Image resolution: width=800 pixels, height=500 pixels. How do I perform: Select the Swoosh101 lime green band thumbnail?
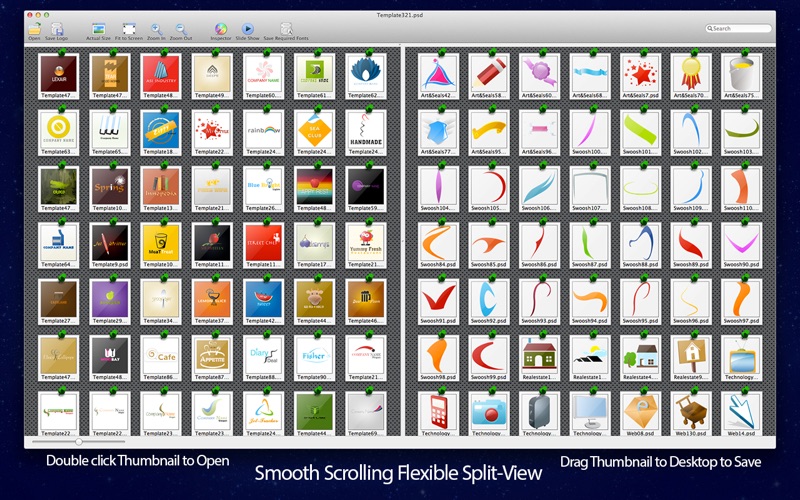click(x=640, y=133)
